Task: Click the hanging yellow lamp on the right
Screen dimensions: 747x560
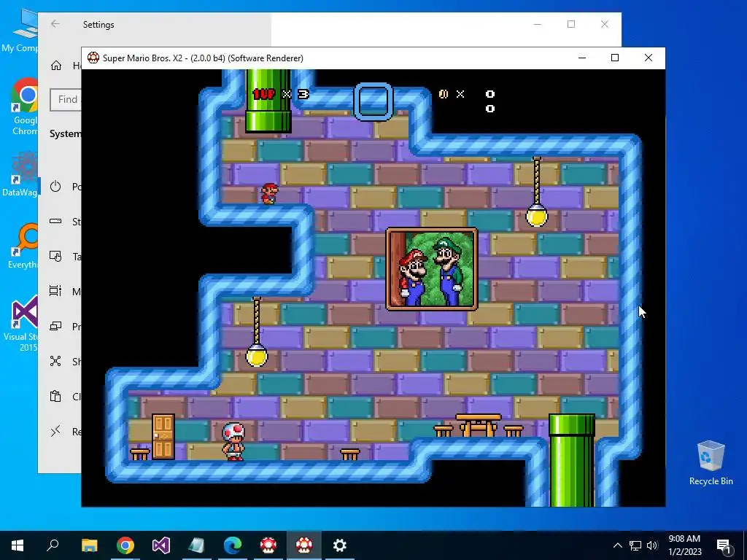Action: pos(537,192)
